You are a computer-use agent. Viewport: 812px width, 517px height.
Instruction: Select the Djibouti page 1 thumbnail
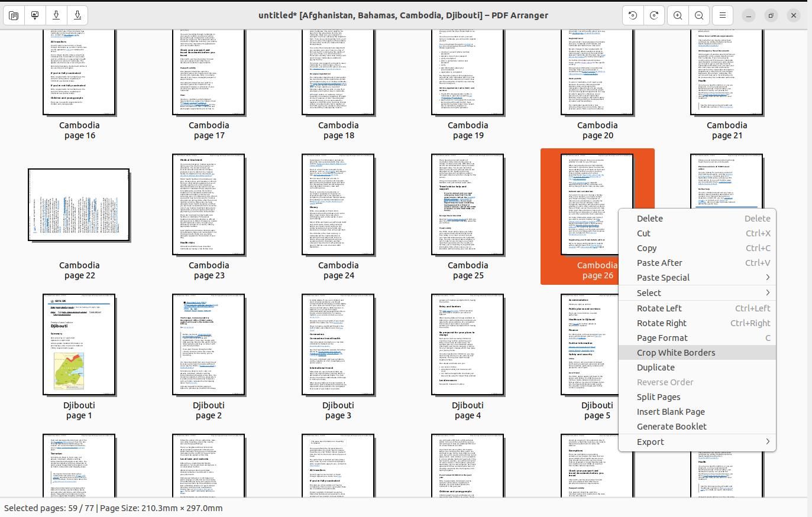tap(79, 344)
